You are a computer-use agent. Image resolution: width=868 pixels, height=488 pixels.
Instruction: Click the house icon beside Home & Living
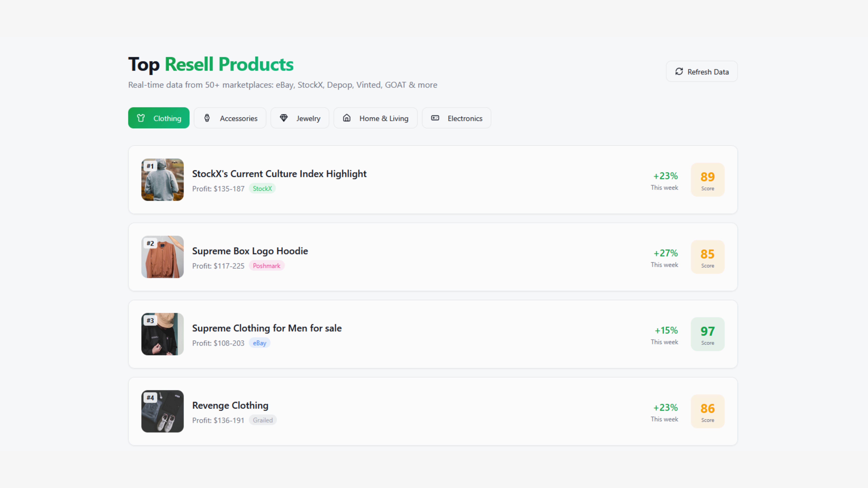coord(347,118)
